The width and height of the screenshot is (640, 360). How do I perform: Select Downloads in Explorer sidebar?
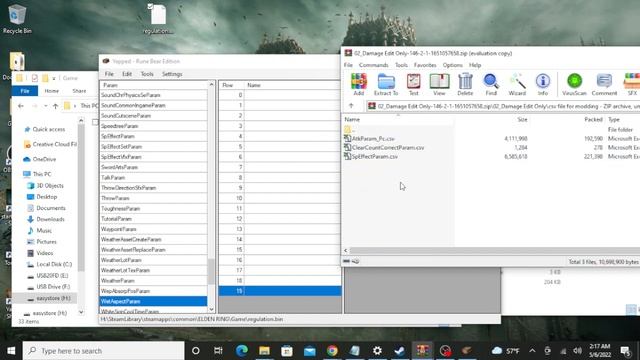pos(50,219)
